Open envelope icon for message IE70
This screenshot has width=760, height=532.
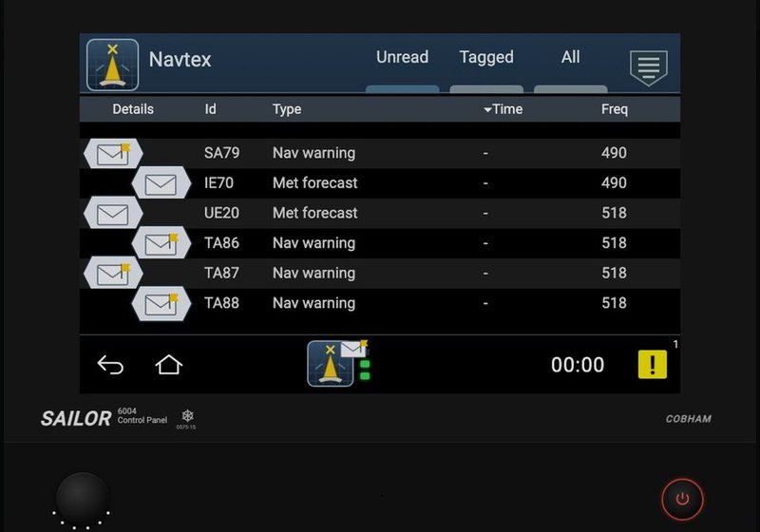click(x=161, y=183)
